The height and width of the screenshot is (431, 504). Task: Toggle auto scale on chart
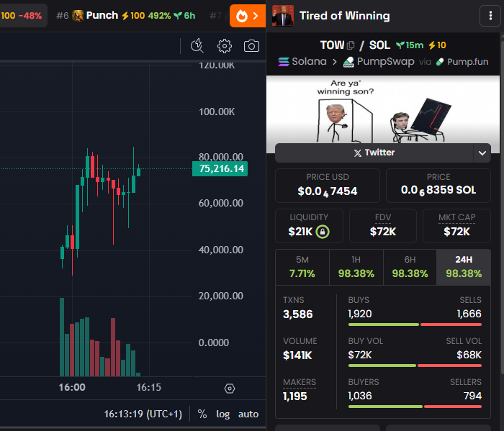[248, 414]
